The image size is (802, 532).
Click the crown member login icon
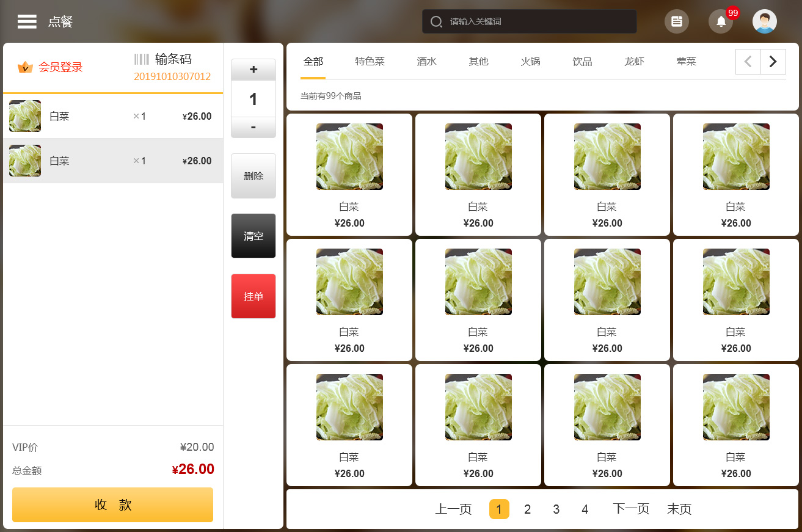25,67
